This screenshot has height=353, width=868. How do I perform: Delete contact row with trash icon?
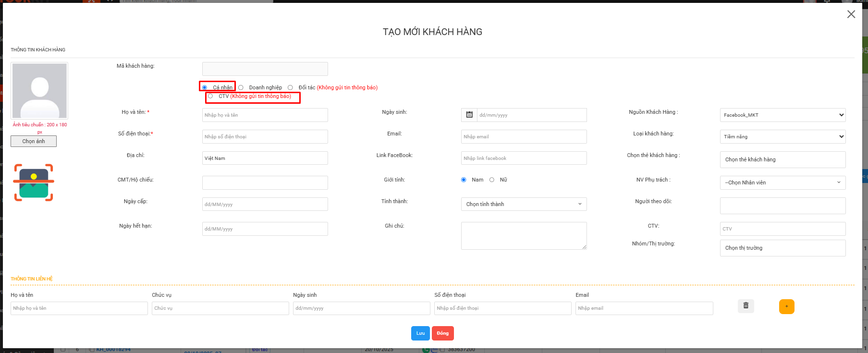[x=746, y=306]
